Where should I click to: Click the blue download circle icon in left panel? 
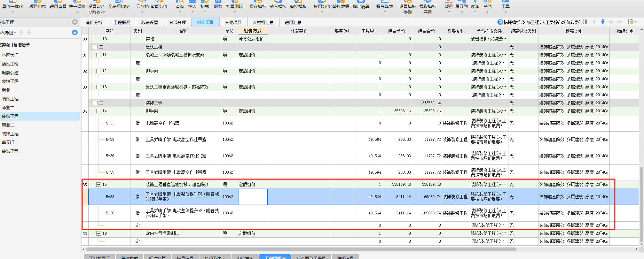click(74, 32)
